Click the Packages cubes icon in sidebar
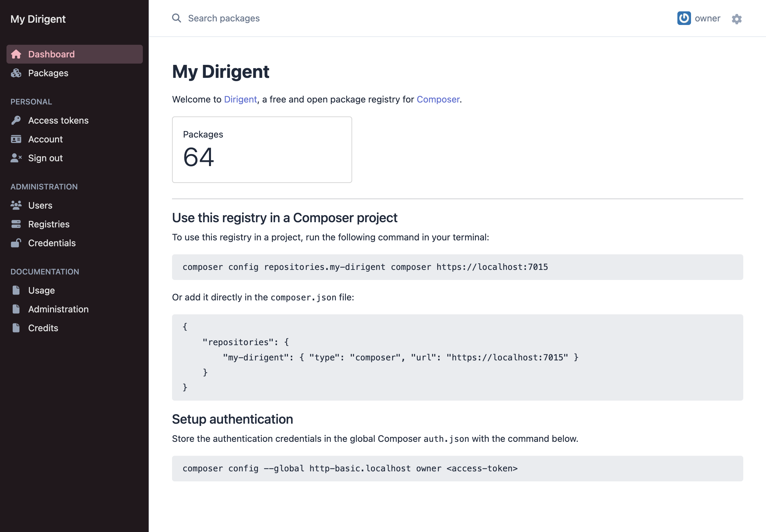The width and height of the screenshot is (766, 532). tap(16, 73)
